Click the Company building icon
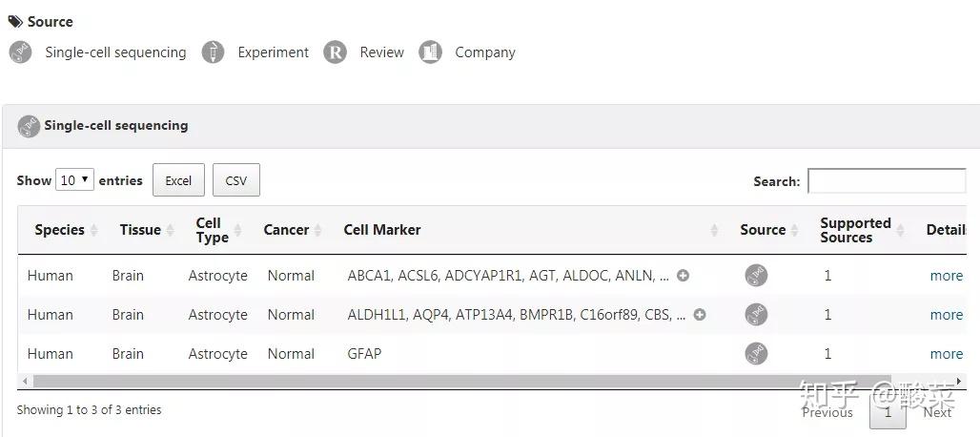Viewport: 980px width, 437px height. (430, 52)
